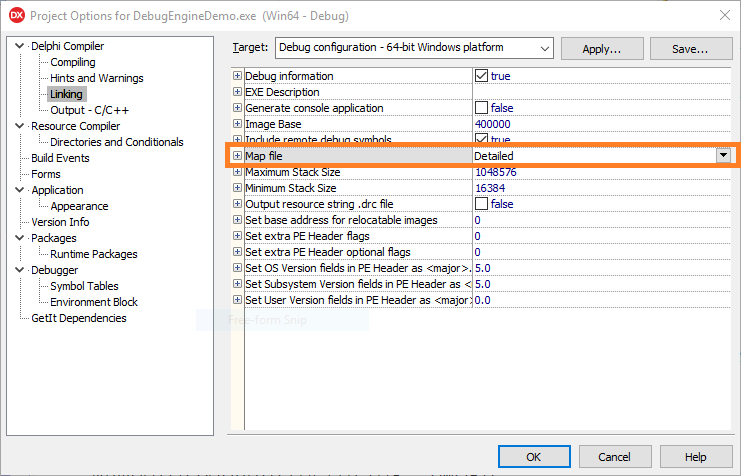Expand the Maximum Stack Size row
The image size is (741, 476).
click(237, 172)
